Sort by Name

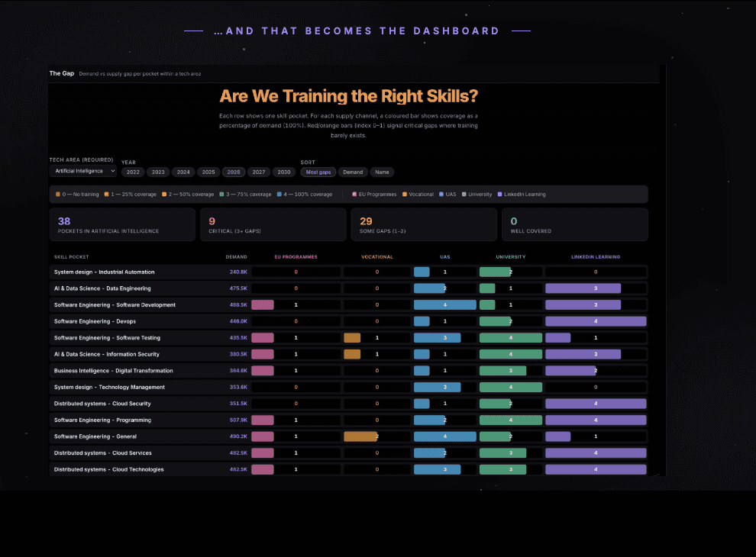click(x=382, y=172)
